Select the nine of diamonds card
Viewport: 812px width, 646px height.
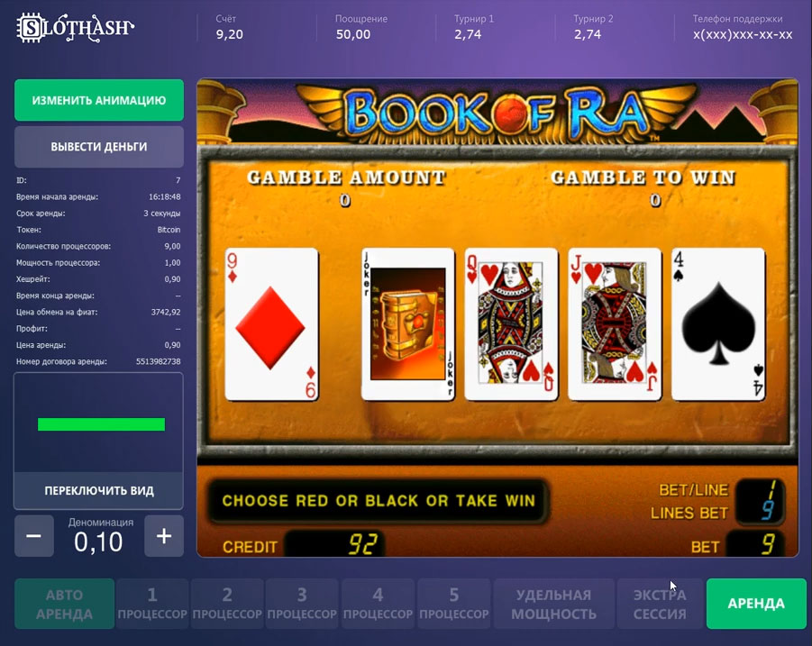click(x=271, y=324)
